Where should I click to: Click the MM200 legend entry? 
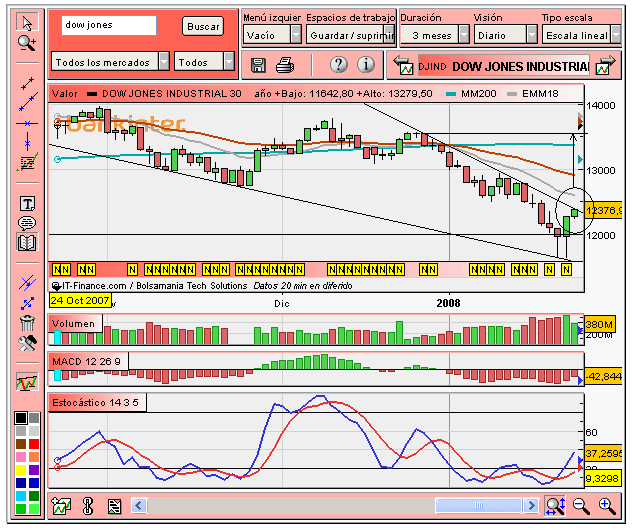click(x=472, y=94)
